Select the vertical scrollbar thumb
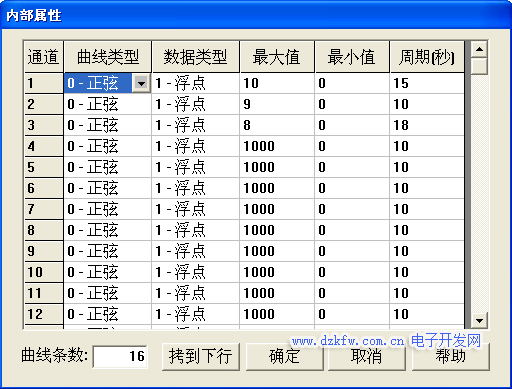The width and height of the screenshot is (512, 389). (x=479, y=66)
